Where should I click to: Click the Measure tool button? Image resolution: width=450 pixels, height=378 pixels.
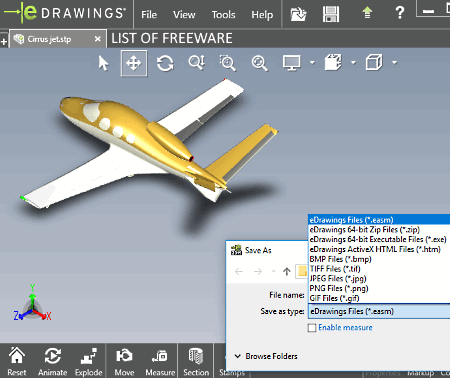[x=160, y=361]
